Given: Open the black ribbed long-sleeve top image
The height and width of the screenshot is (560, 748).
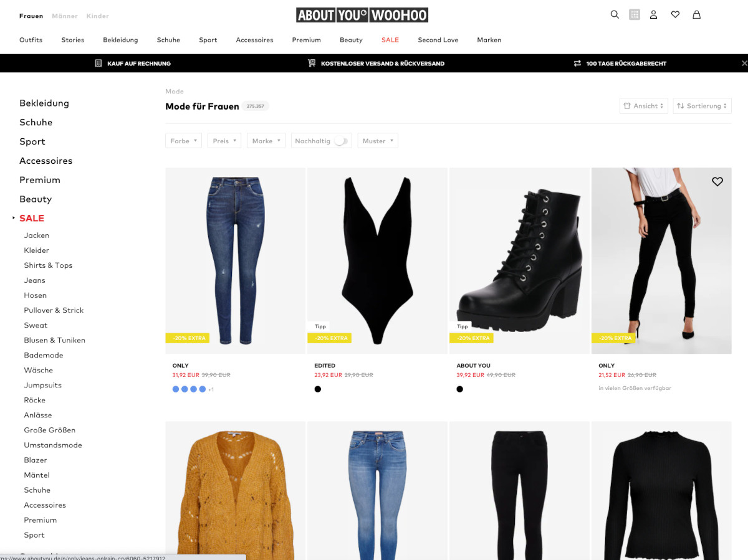Looking at the screenshot, I should coord(661,491).
